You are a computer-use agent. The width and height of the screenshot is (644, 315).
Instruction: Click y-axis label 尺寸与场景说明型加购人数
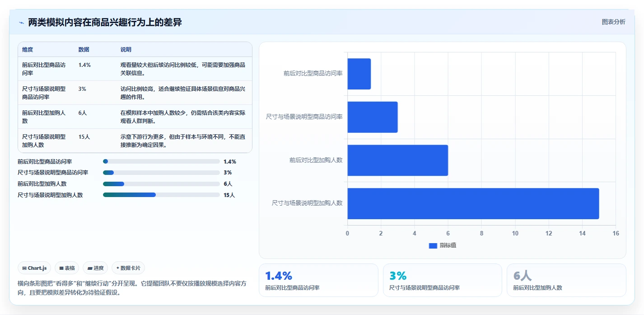[307, 203]
